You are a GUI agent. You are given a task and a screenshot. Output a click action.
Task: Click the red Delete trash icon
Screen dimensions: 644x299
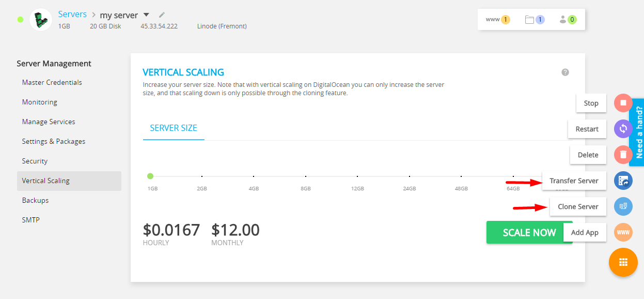623,155
